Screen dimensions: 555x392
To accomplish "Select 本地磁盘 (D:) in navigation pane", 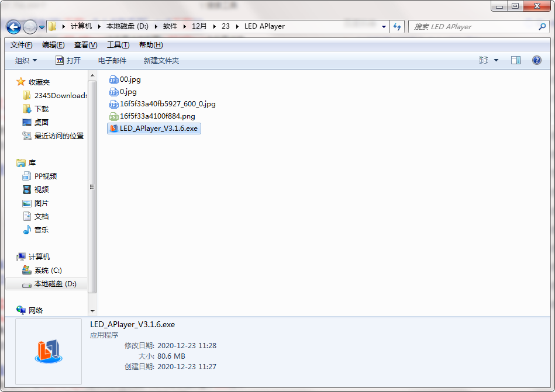I will [55, 284].
